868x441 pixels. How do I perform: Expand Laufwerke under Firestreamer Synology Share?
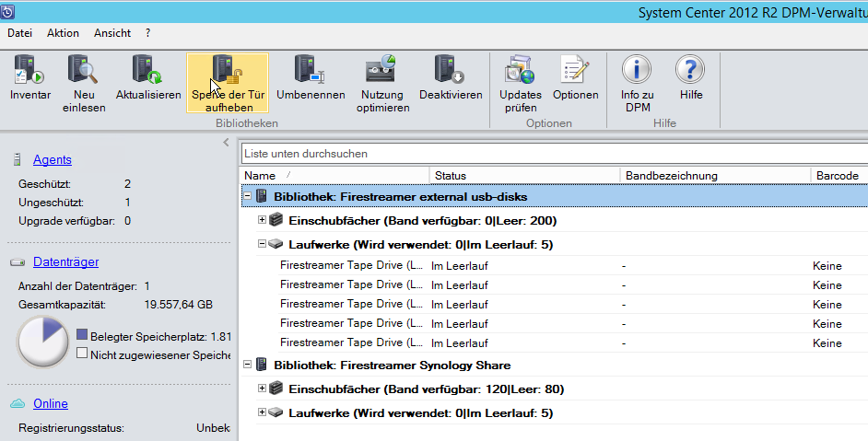pos(263,412)
